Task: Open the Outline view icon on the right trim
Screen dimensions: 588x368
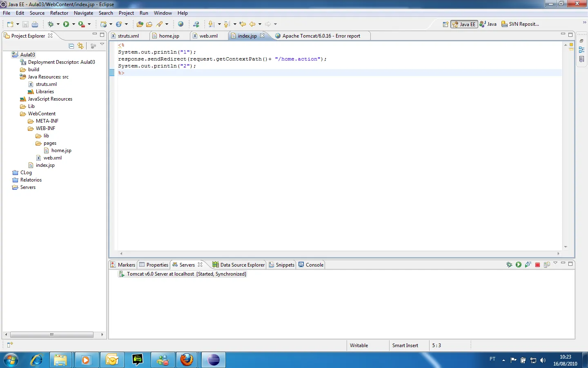Action: [582, 50]
